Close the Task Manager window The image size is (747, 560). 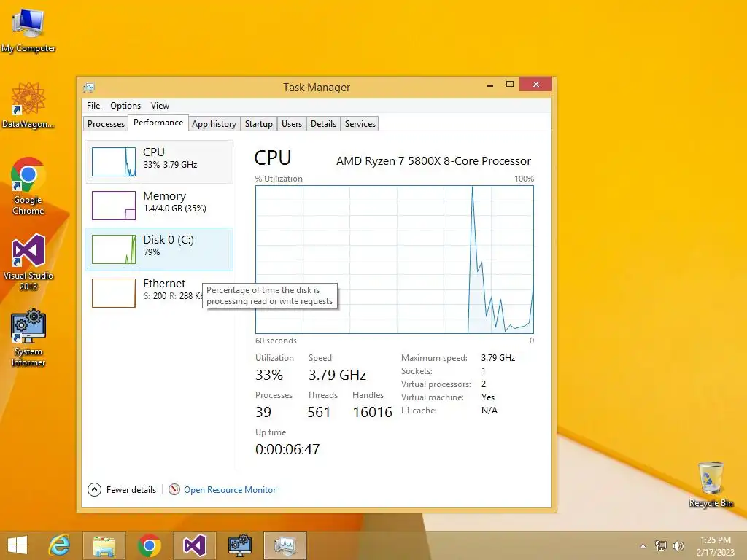click(536, 85)
